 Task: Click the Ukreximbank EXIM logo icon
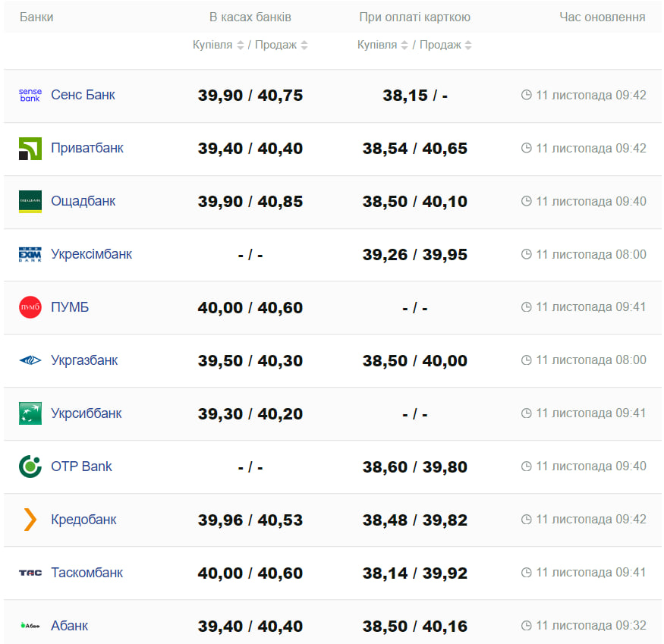click(x=30, y=255)
